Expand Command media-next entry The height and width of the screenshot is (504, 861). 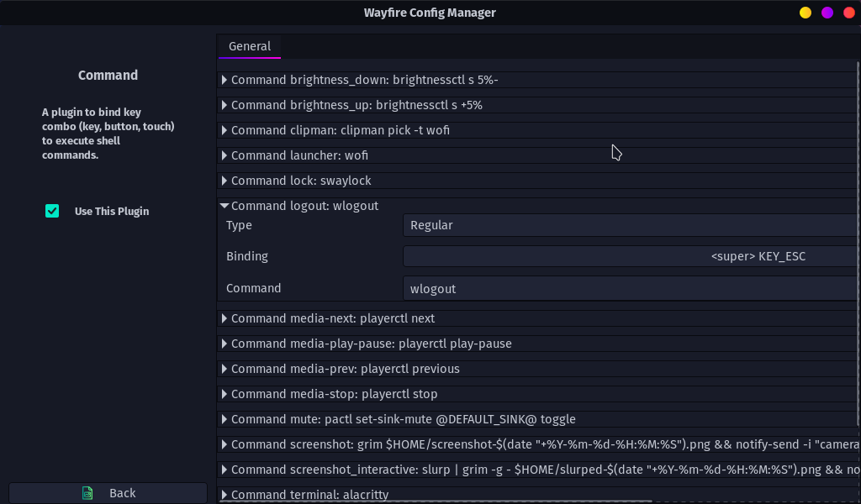(x=224, y=318)
